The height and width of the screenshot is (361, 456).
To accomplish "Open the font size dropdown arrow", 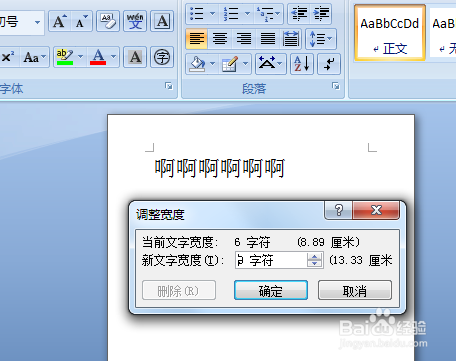I will (x=37, y=23).
